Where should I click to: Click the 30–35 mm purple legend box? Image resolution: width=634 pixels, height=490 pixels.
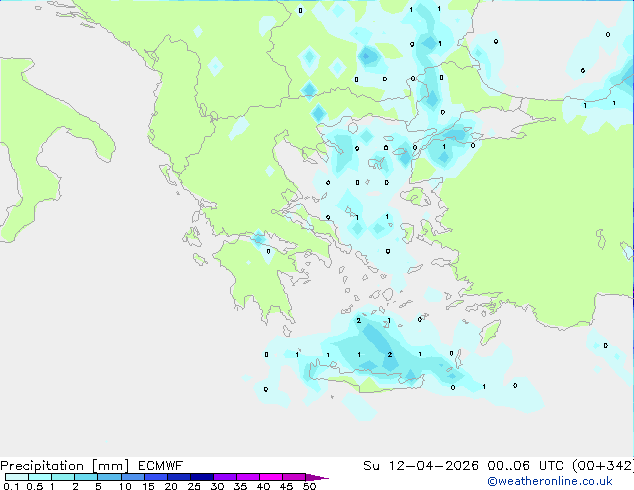pos(225,477)
